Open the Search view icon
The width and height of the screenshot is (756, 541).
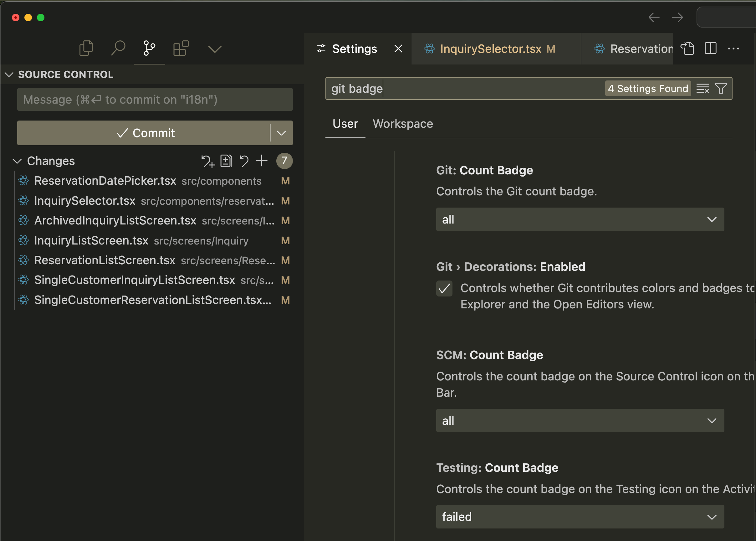tap(118, 49)
